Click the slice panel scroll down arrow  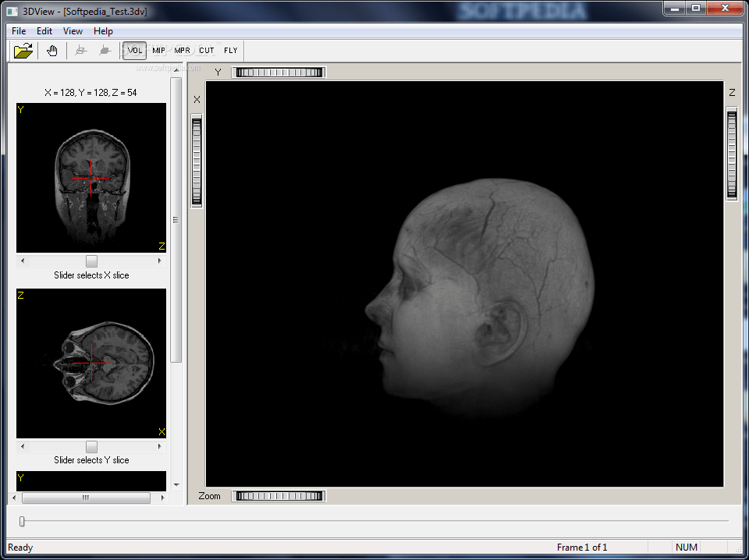(176, 485)
